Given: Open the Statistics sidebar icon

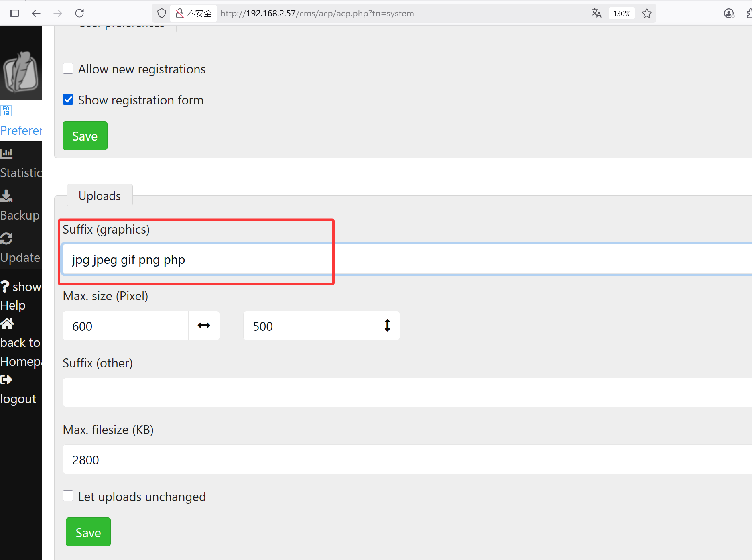Looking at the screenshot, I should point(7,153).
